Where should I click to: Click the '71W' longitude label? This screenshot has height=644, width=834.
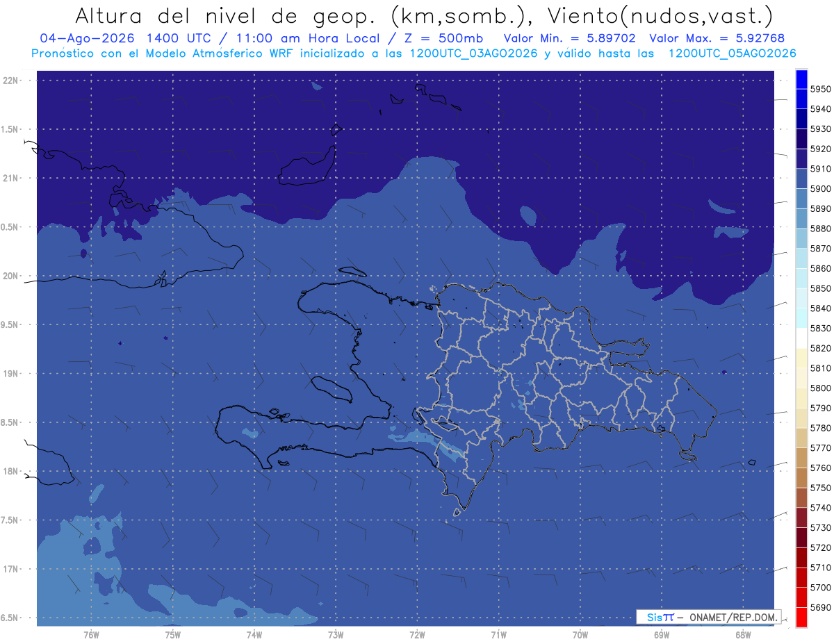click(x=498, y=635)
